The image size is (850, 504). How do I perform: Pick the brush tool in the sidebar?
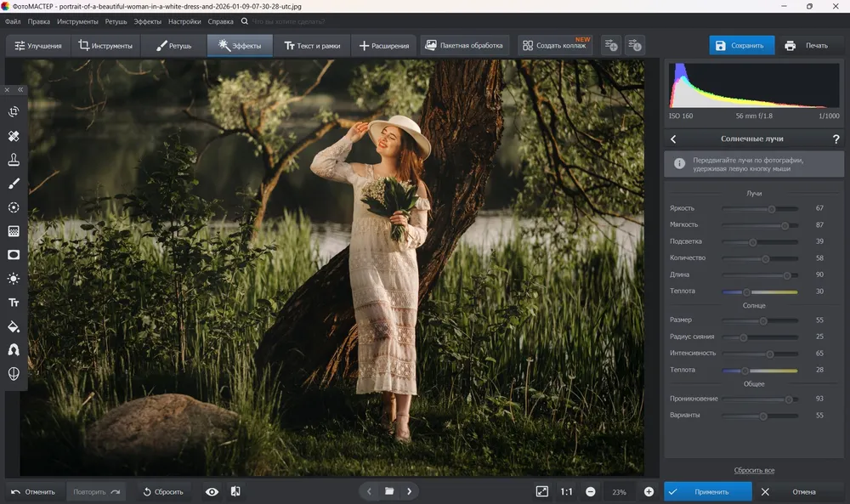(x=14, y=184)
